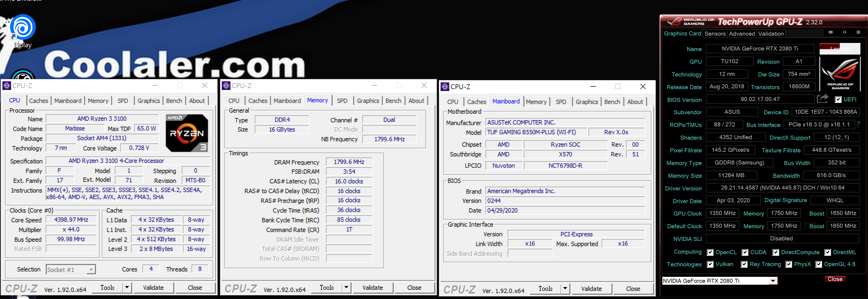Click the Level 3 cache 2 x 8 MBytes value
Viewport: 868px width, 299px height.
pyautogui.click(x=156, y=249)
